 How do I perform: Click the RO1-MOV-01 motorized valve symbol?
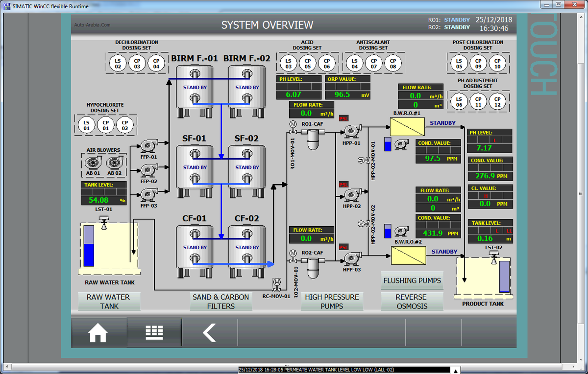(293, 127)
